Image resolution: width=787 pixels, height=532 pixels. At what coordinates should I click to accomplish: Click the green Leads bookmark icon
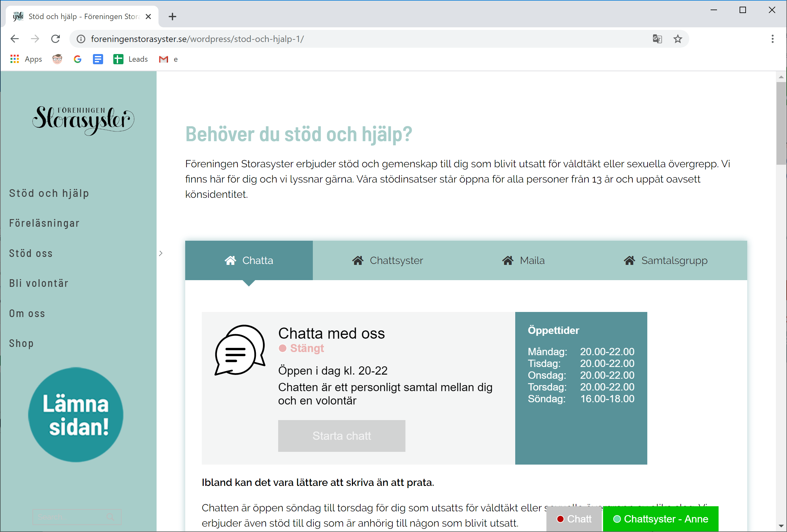coord(118,59)
